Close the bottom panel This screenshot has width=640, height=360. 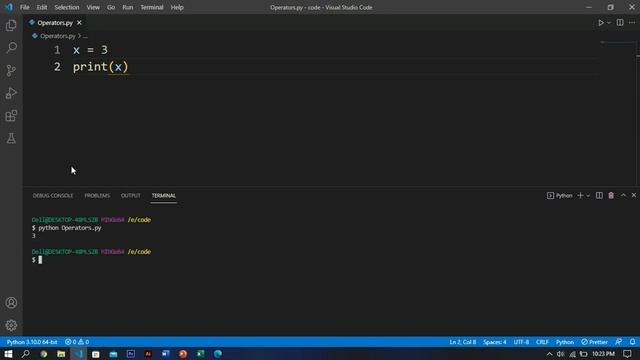point(634,196)
